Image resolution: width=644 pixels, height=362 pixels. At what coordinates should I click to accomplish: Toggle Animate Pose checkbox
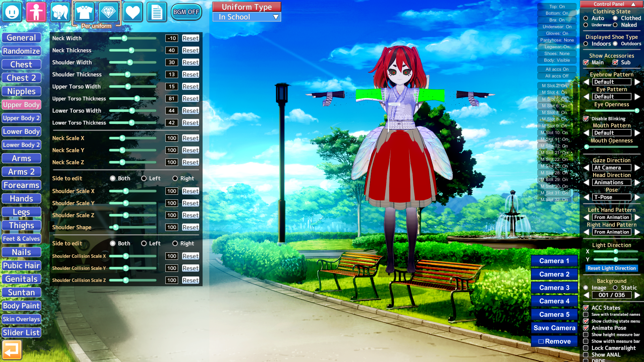[x=586, y=328]
